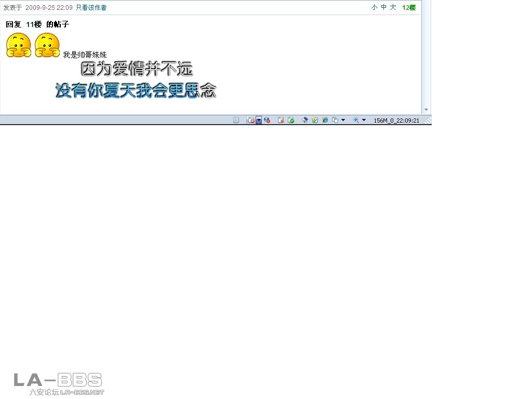532x399 pixels.
Task: Click the 只看该作者 link
Action: pyautogui.click(x=91, y=8)
